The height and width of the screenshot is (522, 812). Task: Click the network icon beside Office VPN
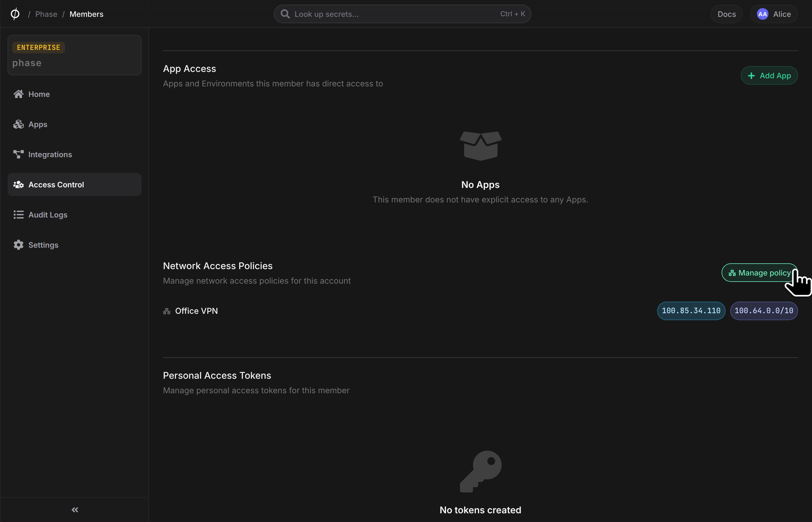pos(167,311)
